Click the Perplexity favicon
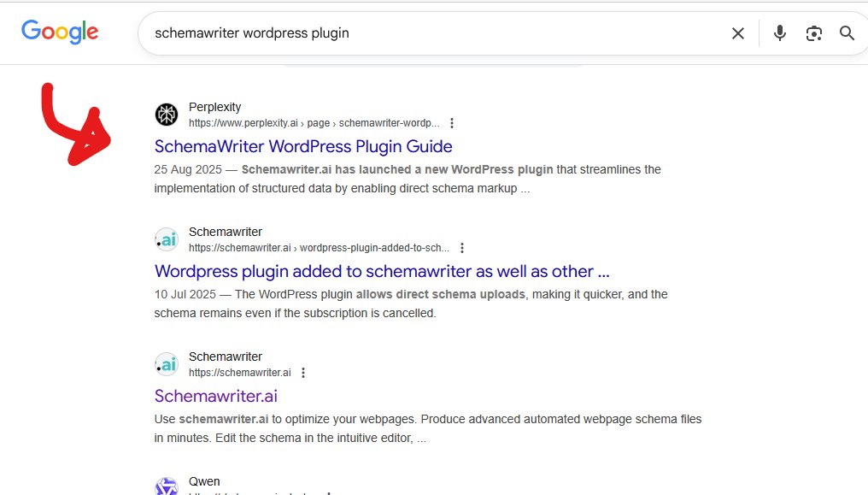Screen dimensions: 868x495 166,115
